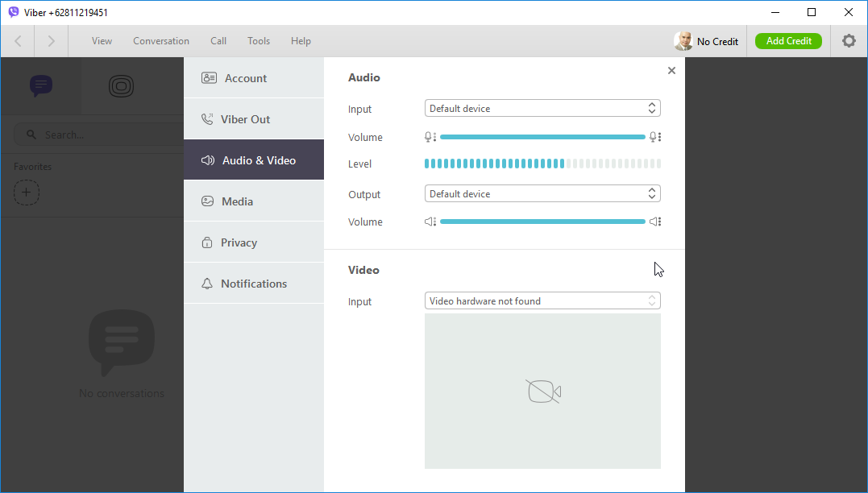Click the disabled camera preview icon
This screenshot has width=868, height=493.
[x=543, y=391]
